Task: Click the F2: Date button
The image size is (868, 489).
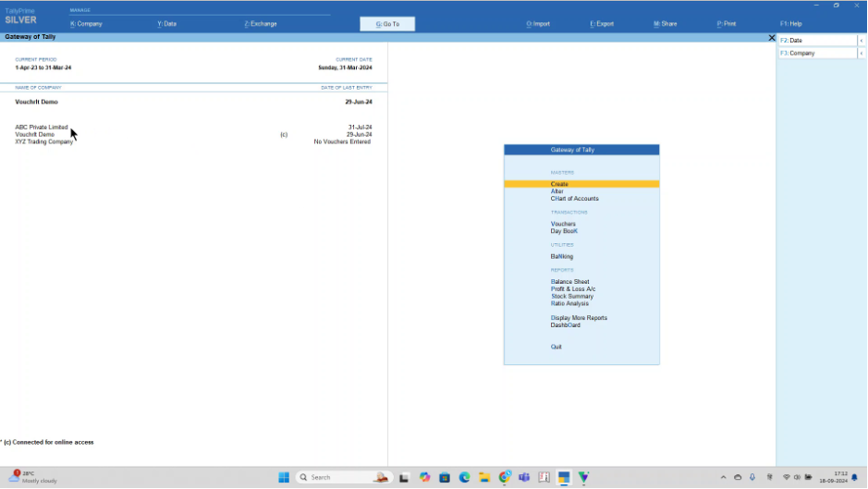Action: coord(818,41)
